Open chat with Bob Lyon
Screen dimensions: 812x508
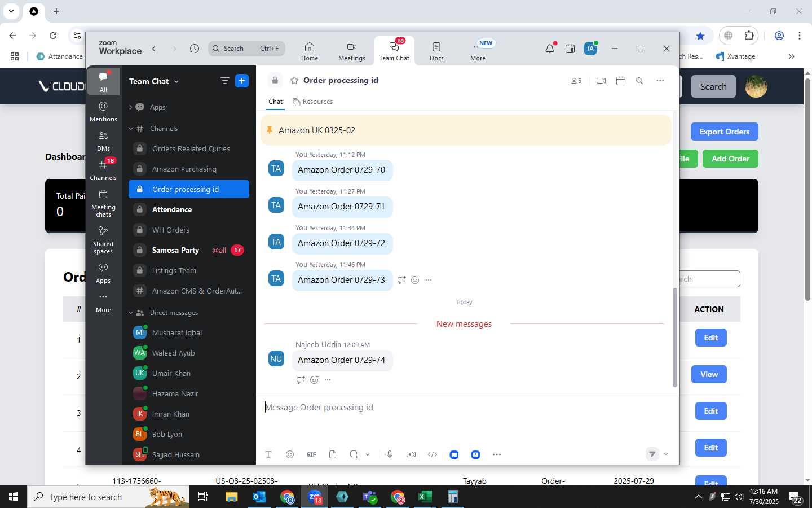(x=189, y=434)
